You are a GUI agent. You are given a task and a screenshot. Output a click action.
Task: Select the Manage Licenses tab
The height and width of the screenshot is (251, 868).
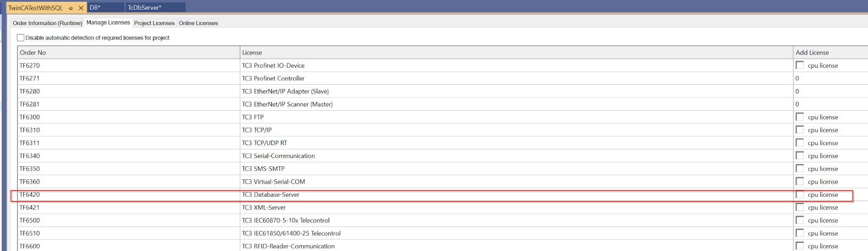point(108,23)
